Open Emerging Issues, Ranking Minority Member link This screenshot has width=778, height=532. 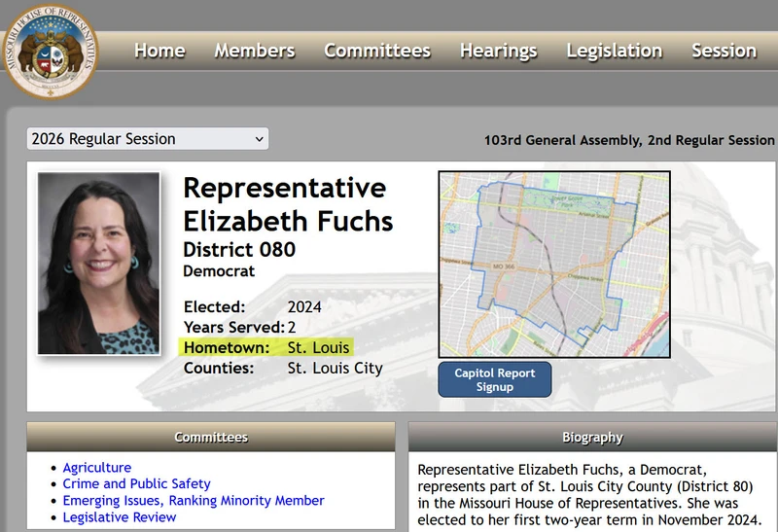pos(194,500)
